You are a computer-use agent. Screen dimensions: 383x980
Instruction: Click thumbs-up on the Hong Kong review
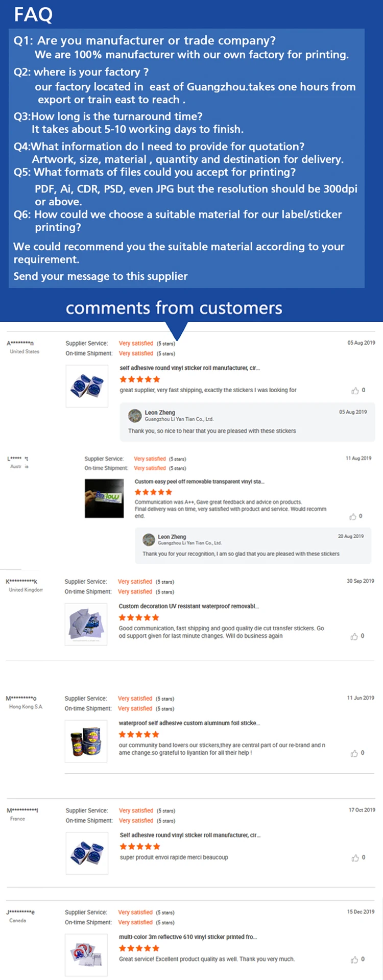[x=354, y=753]
